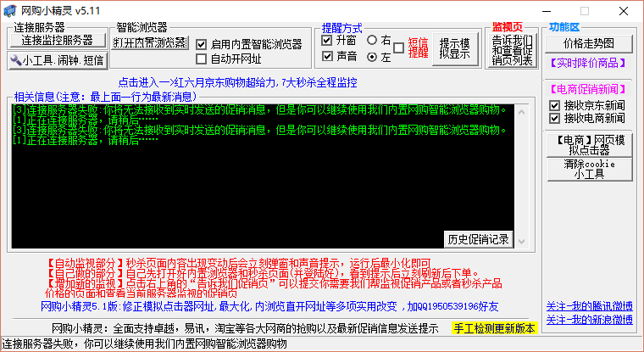Screen dimensions: 644x352
Task: Open the built-in browser (打开内置浏览器)
Action: 151,42
